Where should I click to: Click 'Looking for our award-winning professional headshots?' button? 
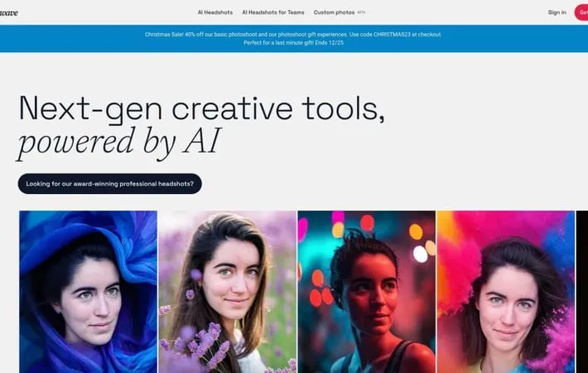(110, 184)
